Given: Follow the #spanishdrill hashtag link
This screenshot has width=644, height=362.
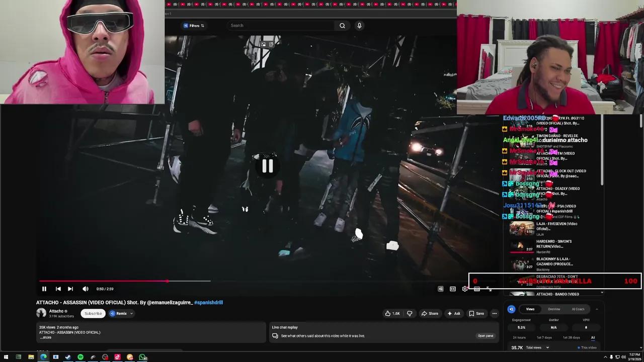Looking at the screenshot, I should pyautogui.click(x=208, y=302).
